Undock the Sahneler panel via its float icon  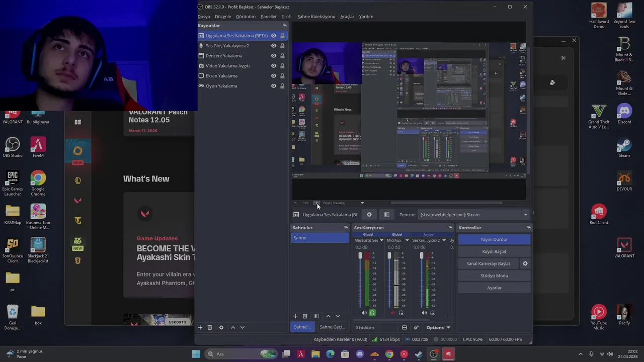click(x=346, y=228)
